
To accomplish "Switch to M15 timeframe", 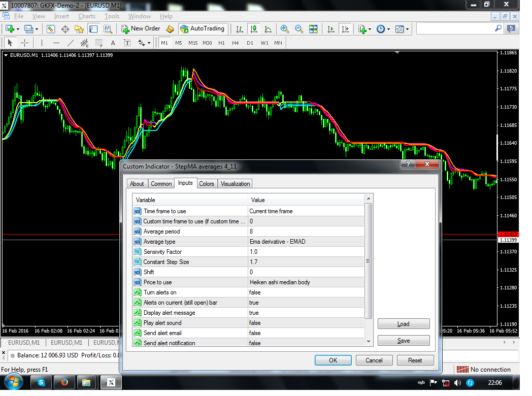I will click(193, 43).
